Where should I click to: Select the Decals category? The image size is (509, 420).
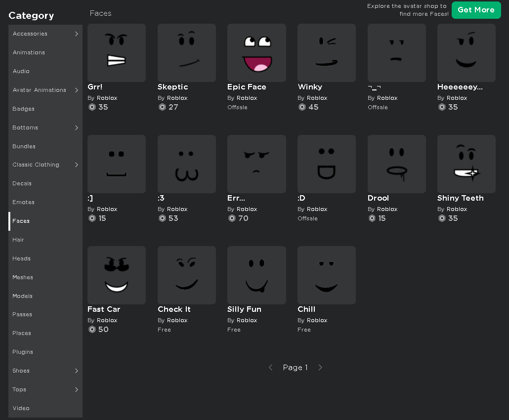[x=45, y=183]
